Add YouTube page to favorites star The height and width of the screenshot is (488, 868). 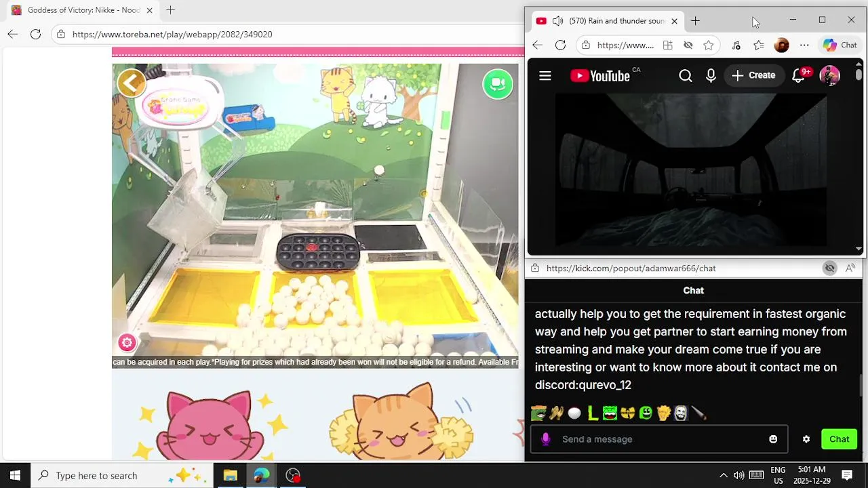point(709,45)
